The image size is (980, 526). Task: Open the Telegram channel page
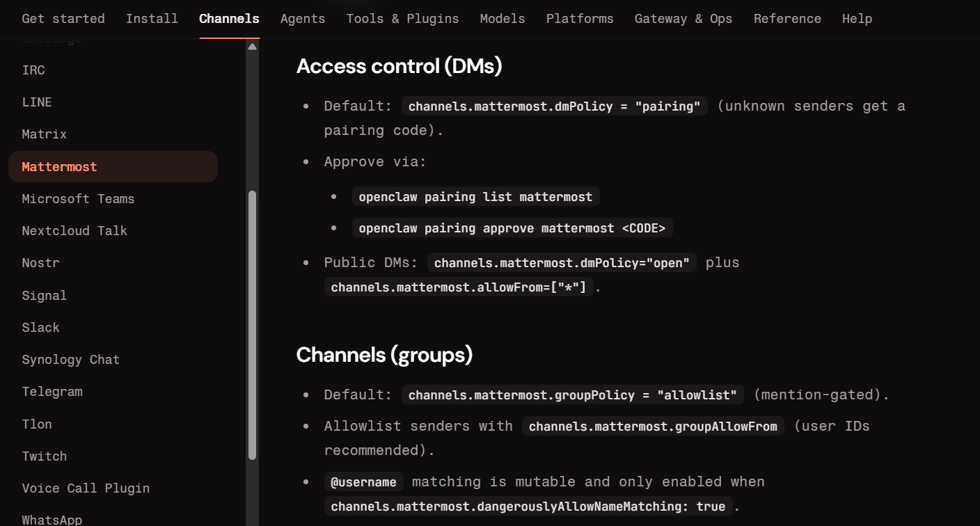113,392
